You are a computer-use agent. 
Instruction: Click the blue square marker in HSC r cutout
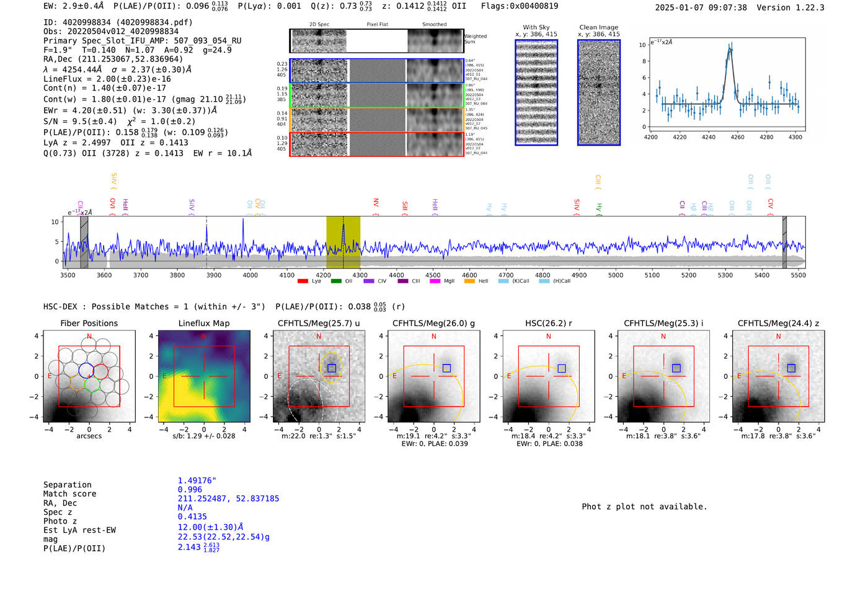coord(562,368)
